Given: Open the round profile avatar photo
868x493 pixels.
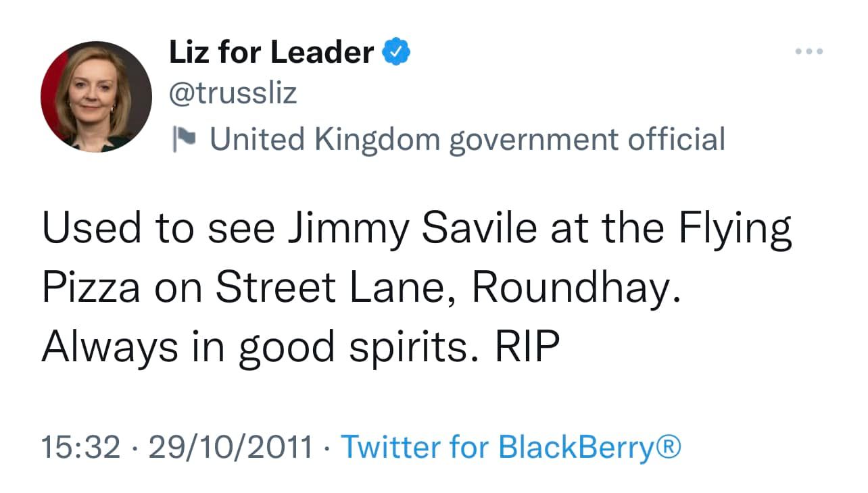Looking at the screenshot, I should click(x=96, y=97).
